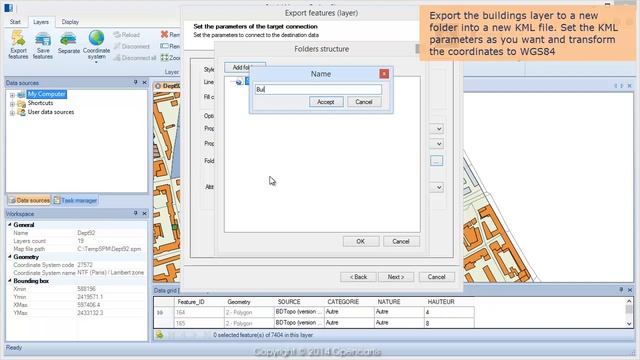This screenshot has width=640, height=360.
Task: Click the Back button in export wizard
Action: point(358,277)
